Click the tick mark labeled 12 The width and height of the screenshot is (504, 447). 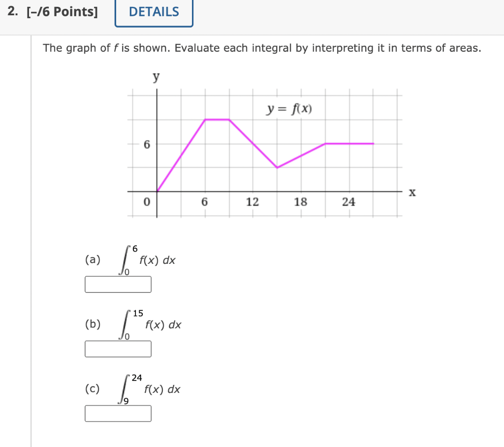[253, 201]
